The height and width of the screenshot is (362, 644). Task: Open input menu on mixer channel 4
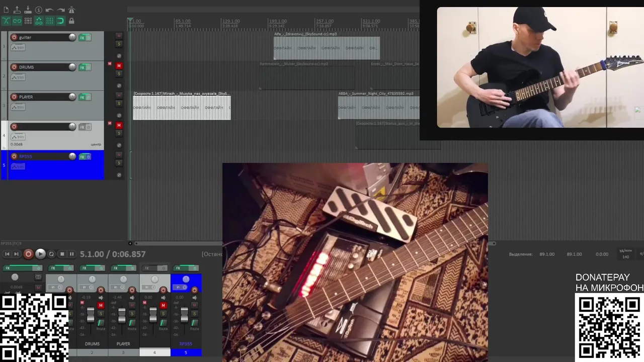point(148,287)
